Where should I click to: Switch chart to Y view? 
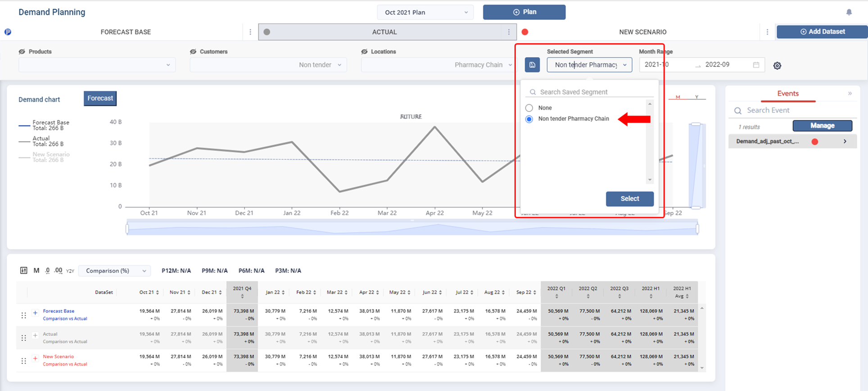click(697, 97)
